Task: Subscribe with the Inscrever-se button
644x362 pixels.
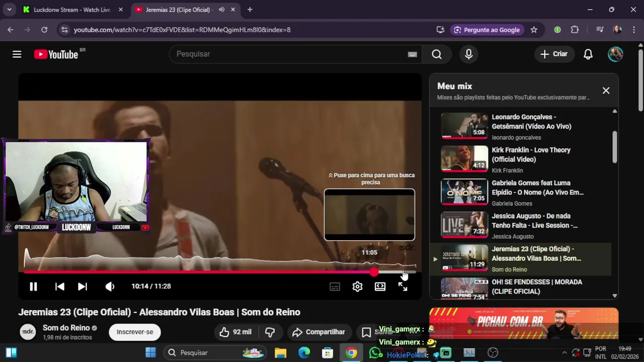Action: 135,332
